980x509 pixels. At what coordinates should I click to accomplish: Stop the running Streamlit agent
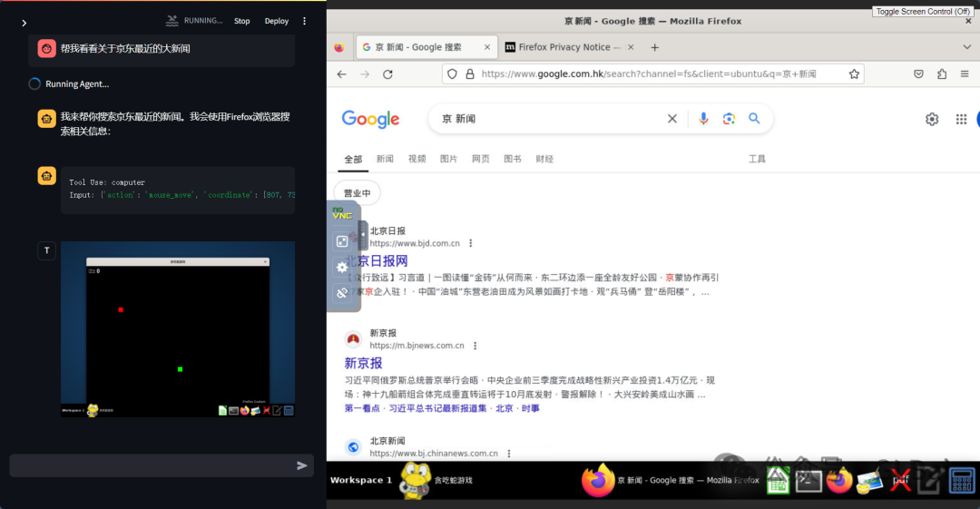tap(242, 21)
